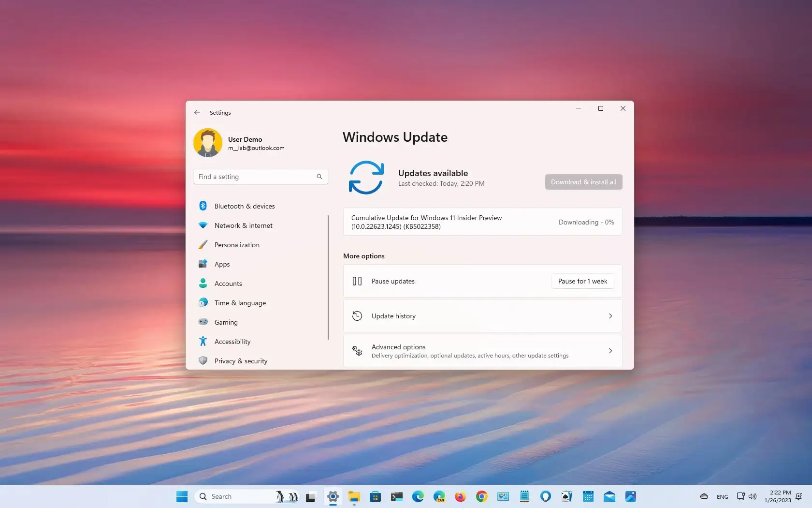Click the network tray icon
The image size is (812, 508).
(740, 496)
